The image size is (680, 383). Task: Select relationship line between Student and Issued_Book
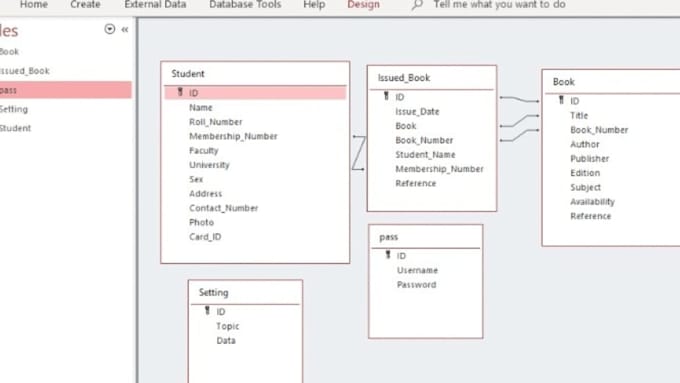[x=358, y=153]
